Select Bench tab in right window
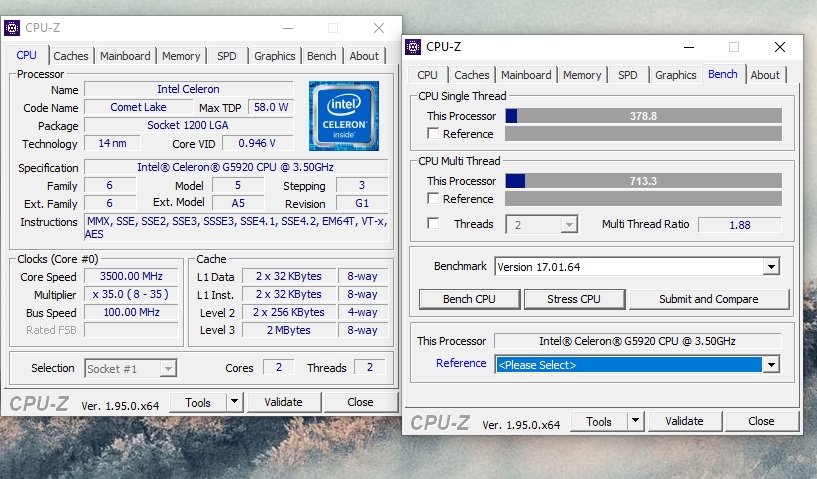Viewport: 817px width, 479px height. tap(723, 74)
